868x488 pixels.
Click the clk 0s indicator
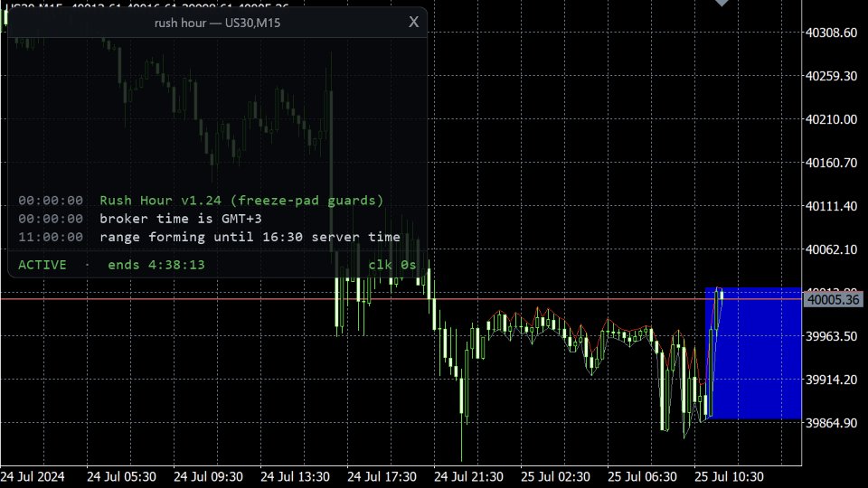(392, 265)
